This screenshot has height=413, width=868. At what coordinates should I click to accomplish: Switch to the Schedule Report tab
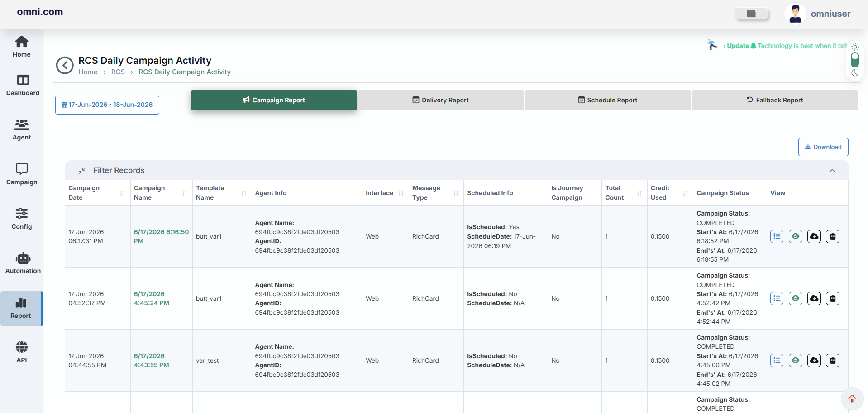tap(608, 100)
